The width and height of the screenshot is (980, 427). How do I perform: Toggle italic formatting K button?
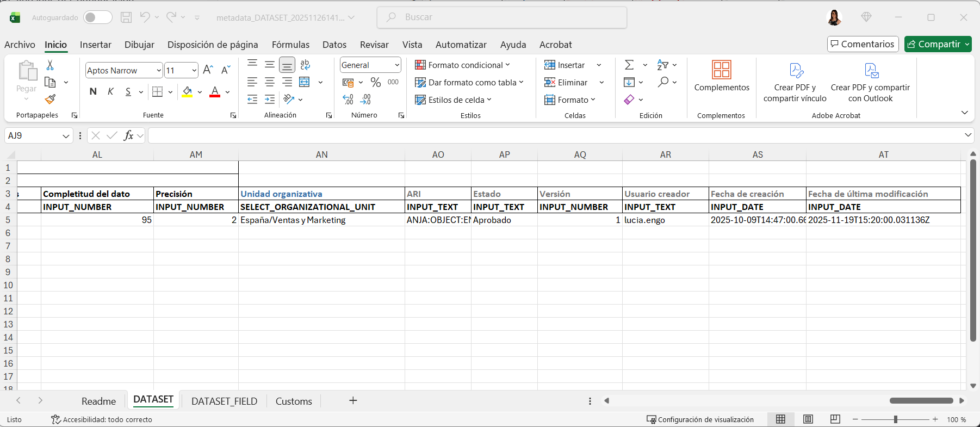coord(110,91)
